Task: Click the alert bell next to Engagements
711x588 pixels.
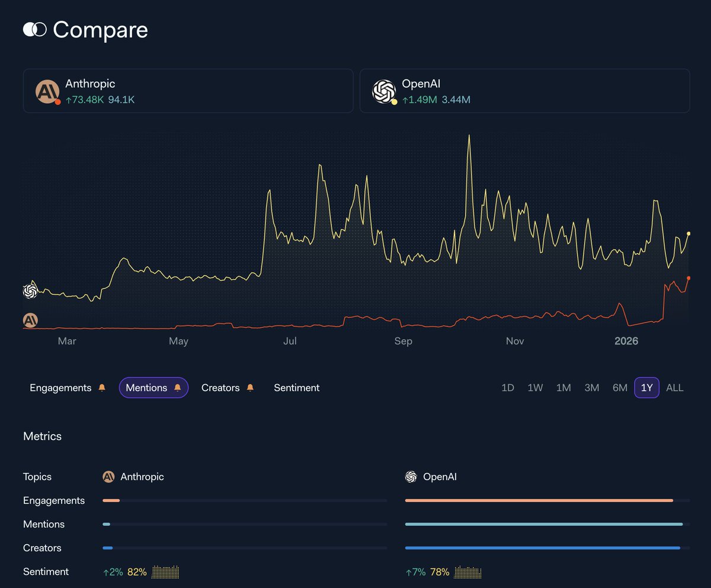Action: pyautogui.click(x=101, y=388)
